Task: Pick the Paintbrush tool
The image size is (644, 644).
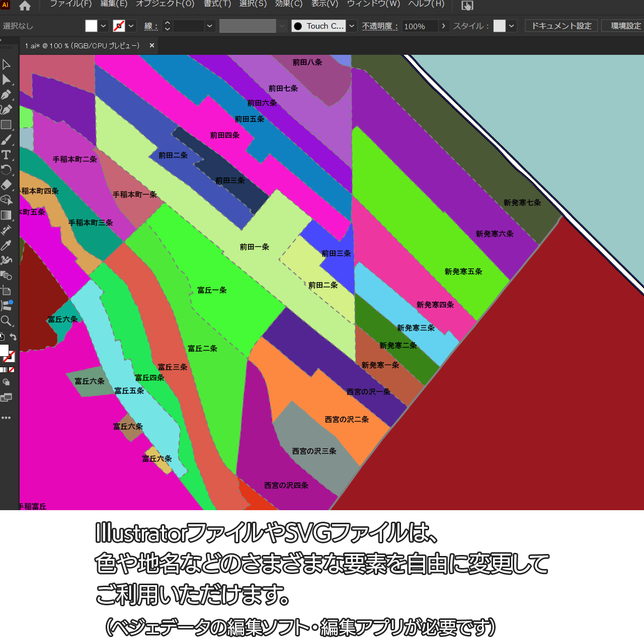Action: click(7, 140)
